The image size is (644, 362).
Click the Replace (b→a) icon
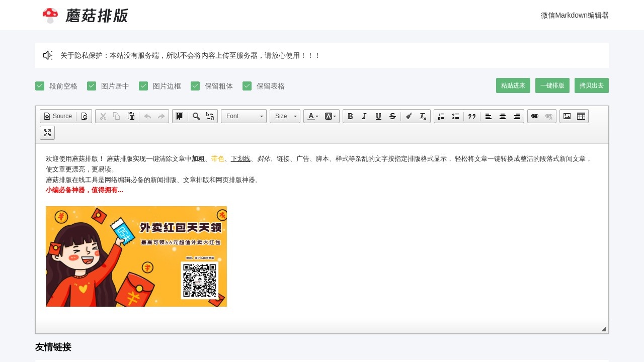pyautogui.click(x=210, y=116)
